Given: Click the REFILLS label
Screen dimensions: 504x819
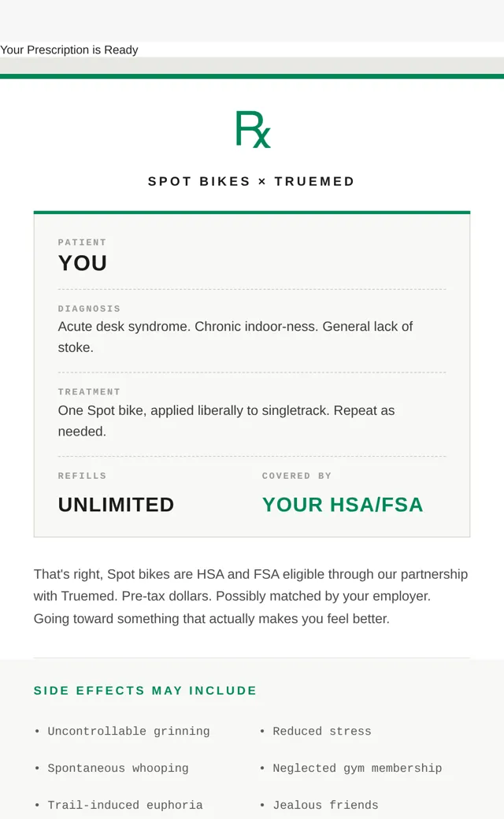Looking at the screenshot, I should tap(82, 476).
